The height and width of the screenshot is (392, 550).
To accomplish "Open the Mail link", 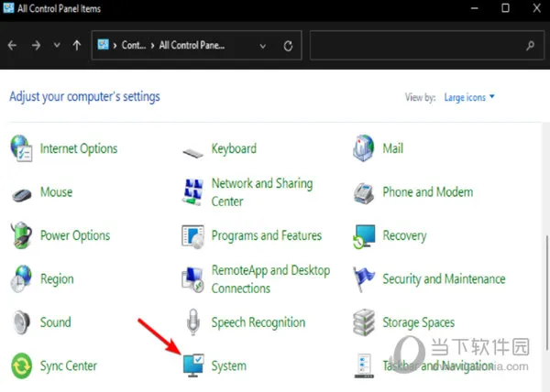I will point(393,148).
